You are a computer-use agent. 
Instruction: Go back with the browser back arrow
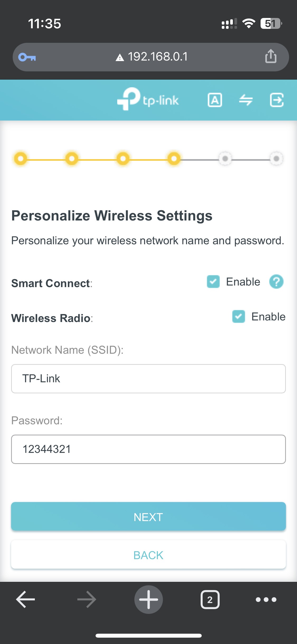pos(26,600)
